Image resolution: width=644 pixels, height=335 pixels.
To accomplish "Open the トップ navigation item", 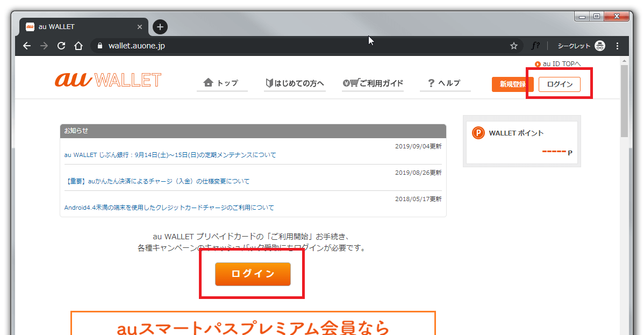I will [221, 83].
